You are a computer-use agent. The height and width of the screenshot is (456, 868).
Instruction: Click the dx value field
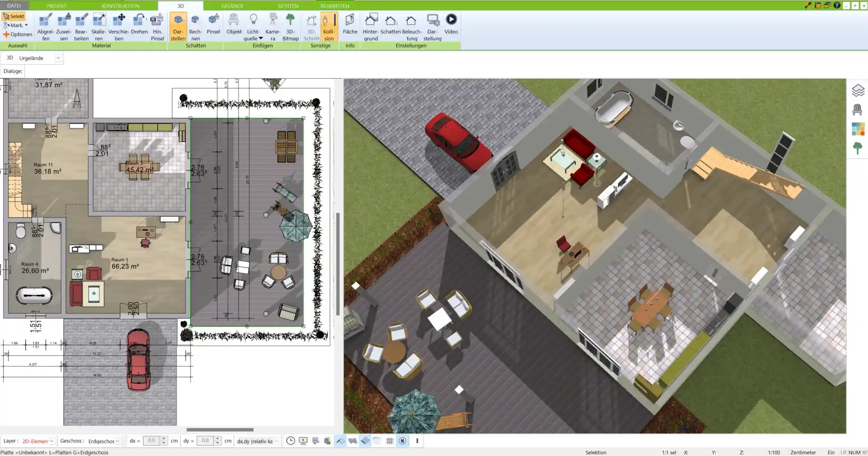[151, 441]
